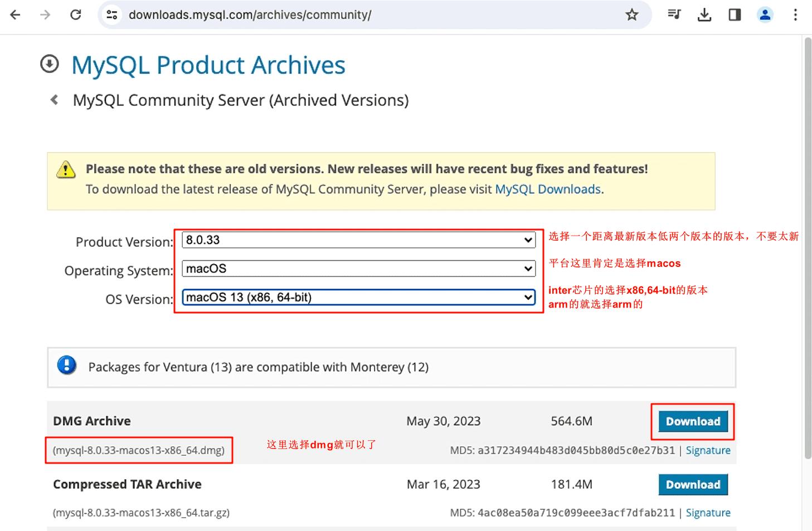Click the MySQL archives download circle icon
Viewport: 812px width, 531px height.
tap(50, 64)
